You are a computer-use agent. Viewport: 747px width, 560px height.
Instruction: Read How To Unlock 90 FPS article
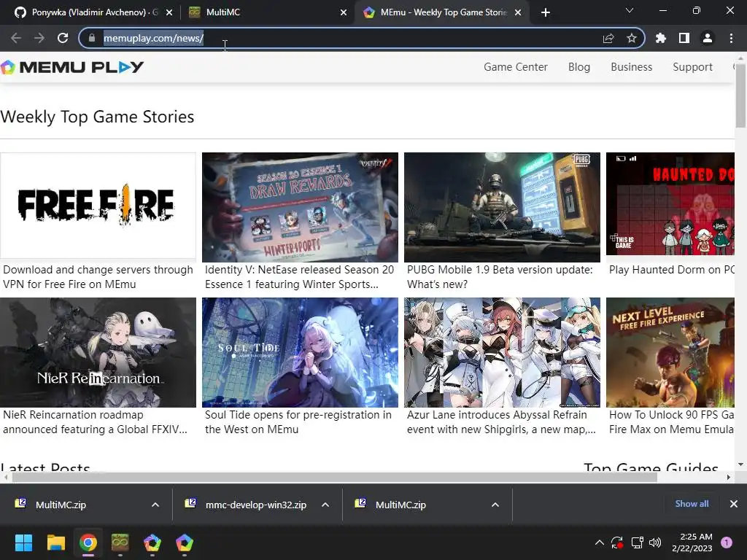(672, 422)
